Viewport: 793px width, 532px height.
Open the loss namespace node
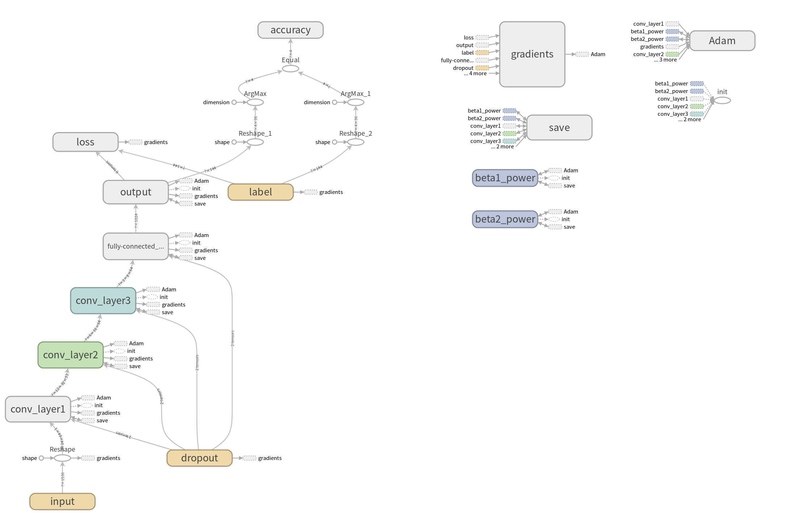[x=85, y=142]
